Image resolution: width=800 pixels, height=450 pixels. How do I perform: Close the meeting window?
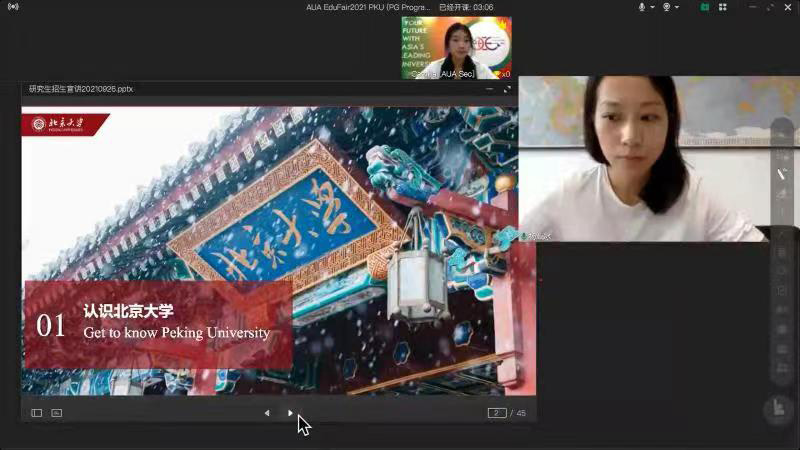click(x=788, y=7)
